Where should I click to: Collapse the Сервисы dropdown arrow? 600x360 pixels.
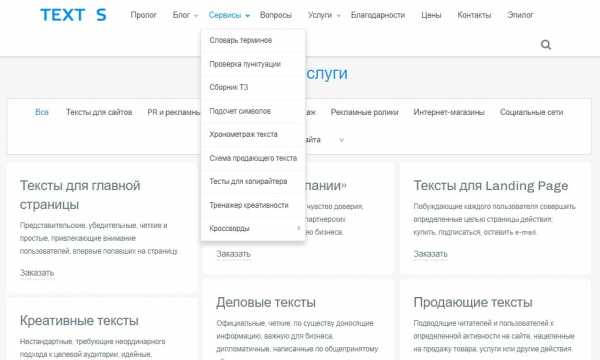coord(248,16)
